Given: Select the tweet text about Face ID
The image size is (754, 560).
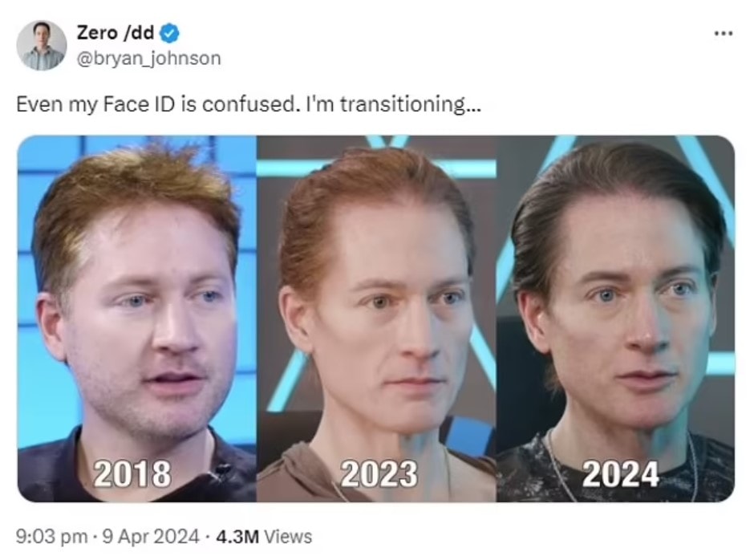Looking at the screenshot, I should (x=249, y=104).
